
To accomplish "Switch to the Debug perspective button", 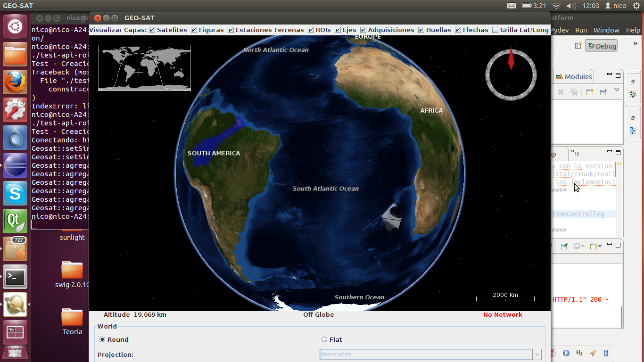I will [601, 46].
